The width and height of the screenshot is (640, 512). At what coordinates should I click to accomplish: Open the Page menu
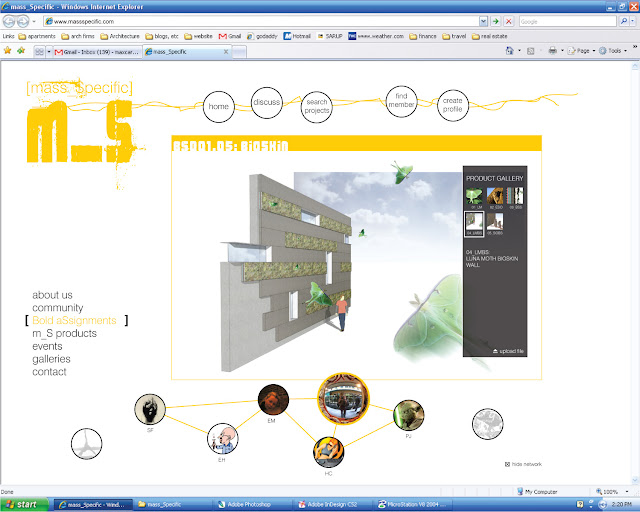tap(581, 51)
